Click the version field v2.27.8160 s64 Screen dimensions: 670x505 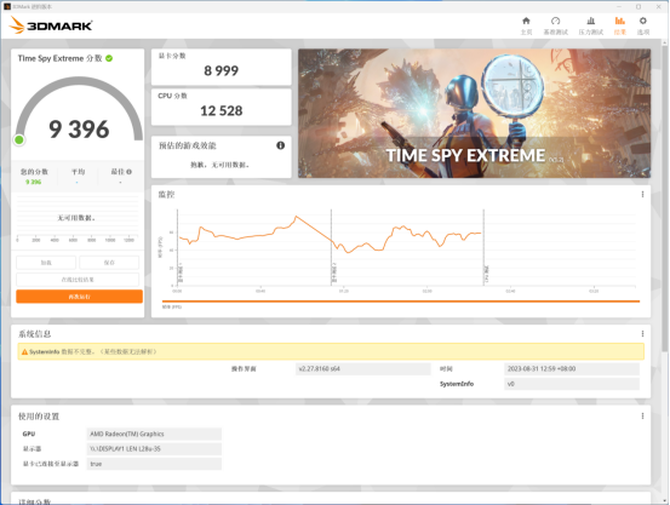363,369
